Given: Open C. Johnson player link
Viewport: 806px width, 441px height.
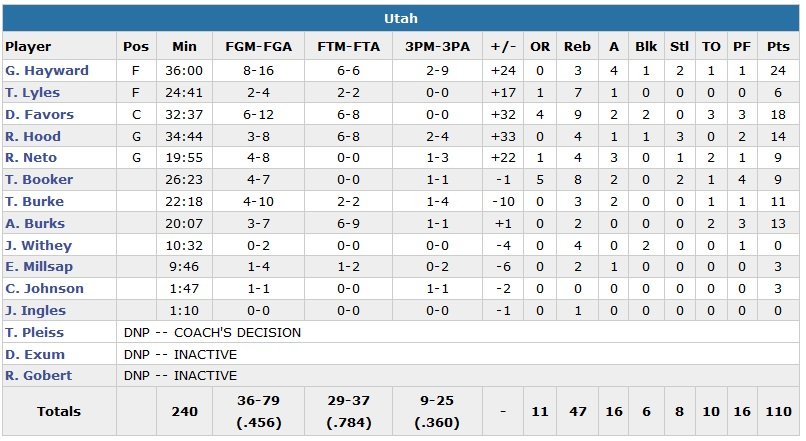Looking at the screenshot, I should tap(45, 289).
